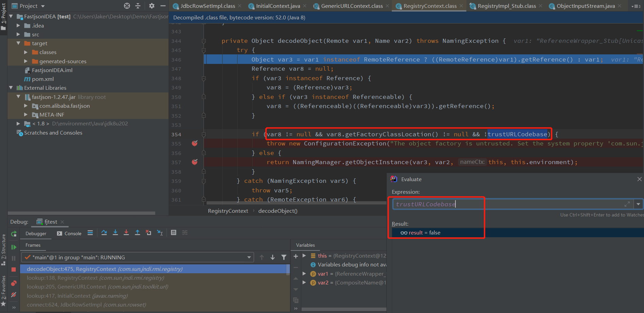This screenshot has height=313, width=644.
Task: Switch to InitialContext.java tab
Action: [278, 6]
